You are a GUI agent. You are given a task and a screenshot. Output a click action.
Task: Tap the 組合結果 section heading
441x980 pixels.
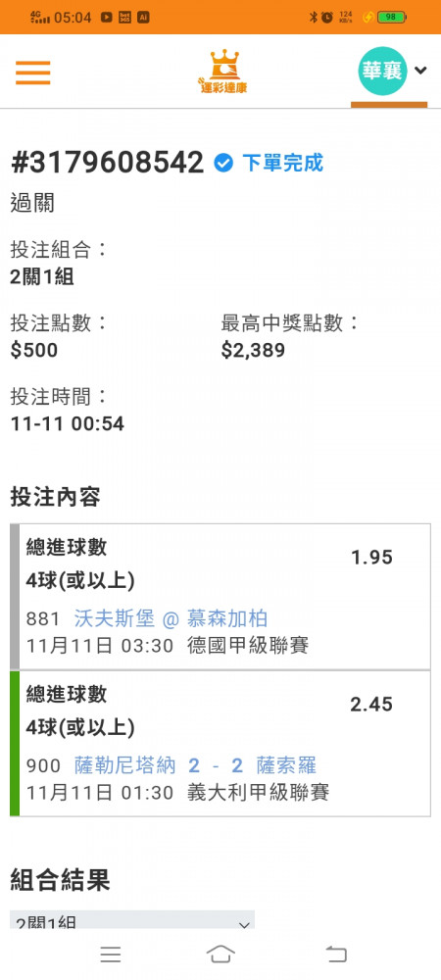point(60,880)
